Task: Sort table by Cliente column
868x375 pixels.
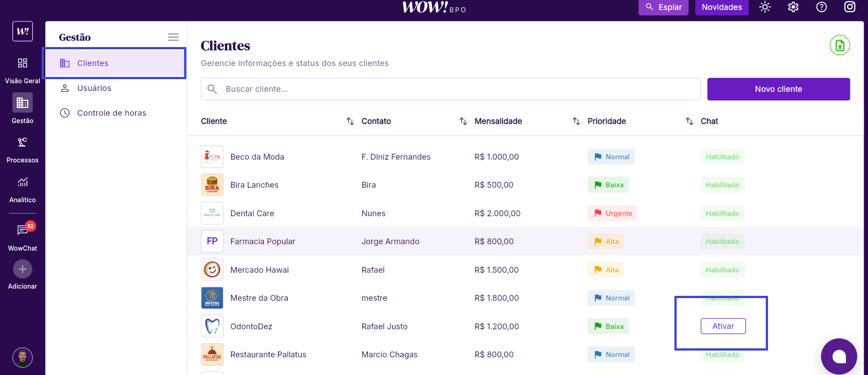Action: (x=350, y=121)
